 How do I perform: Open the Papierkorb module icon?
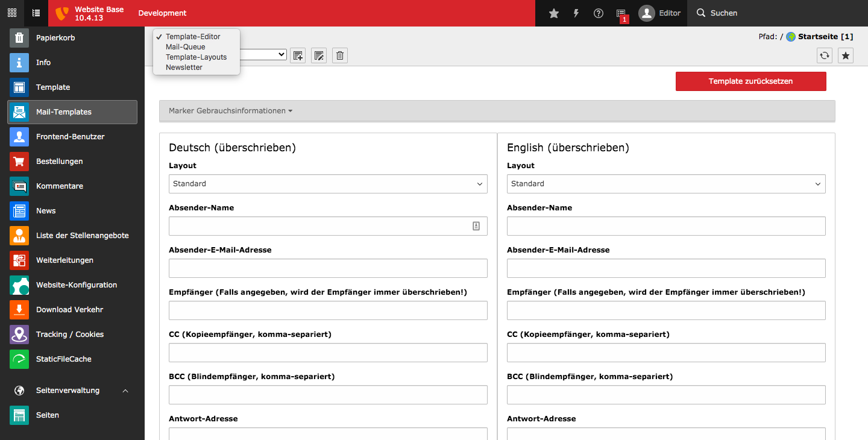tap(19, 38)
